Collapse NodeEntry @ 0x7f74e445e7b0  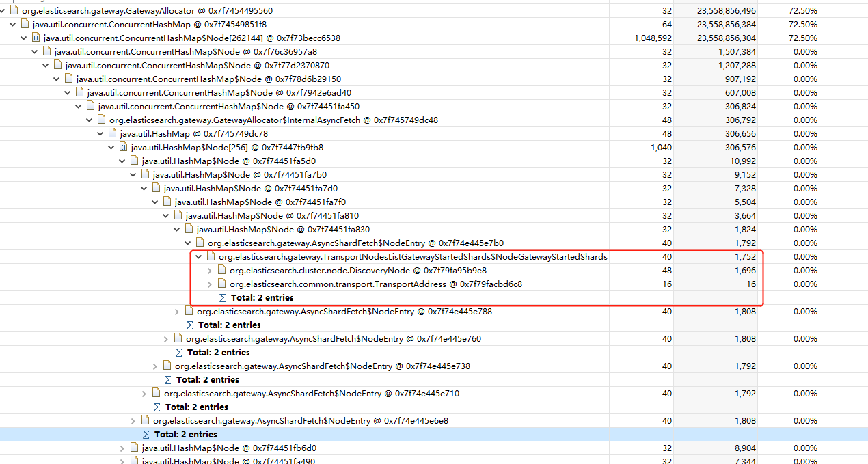tap(188, 243)
